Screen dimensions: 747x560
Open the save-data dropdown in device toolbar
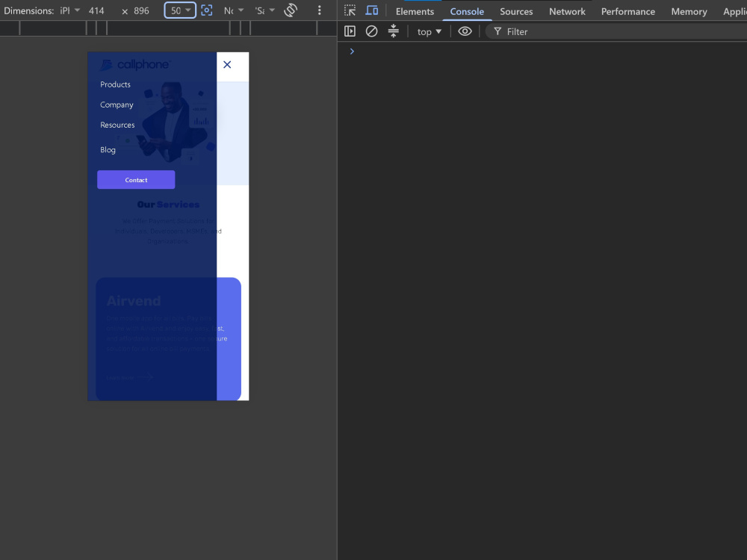pyautogui.click(x=265, y=10)
